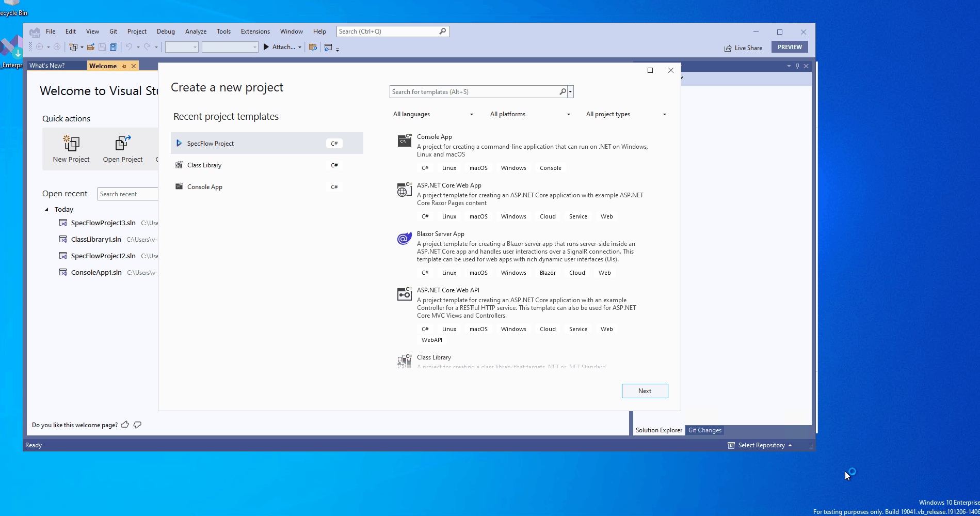
Task: Click the PREVIEW button
Action: pos(790,47)
